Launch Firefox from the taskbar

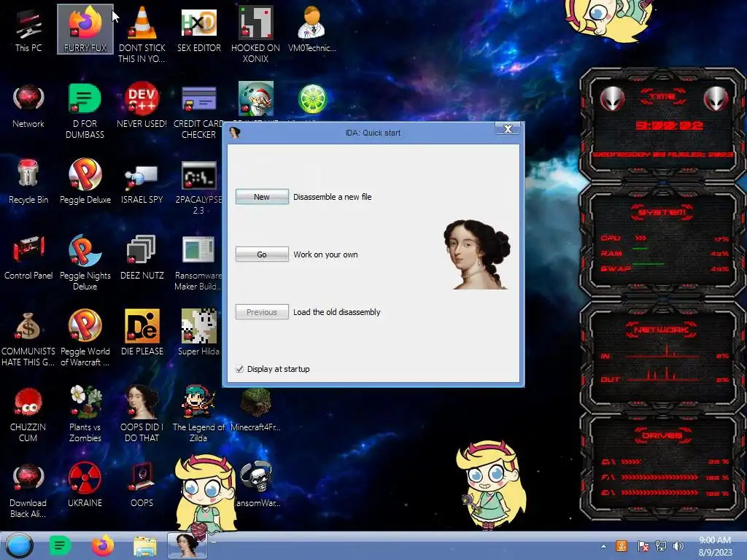pos(103,545)
